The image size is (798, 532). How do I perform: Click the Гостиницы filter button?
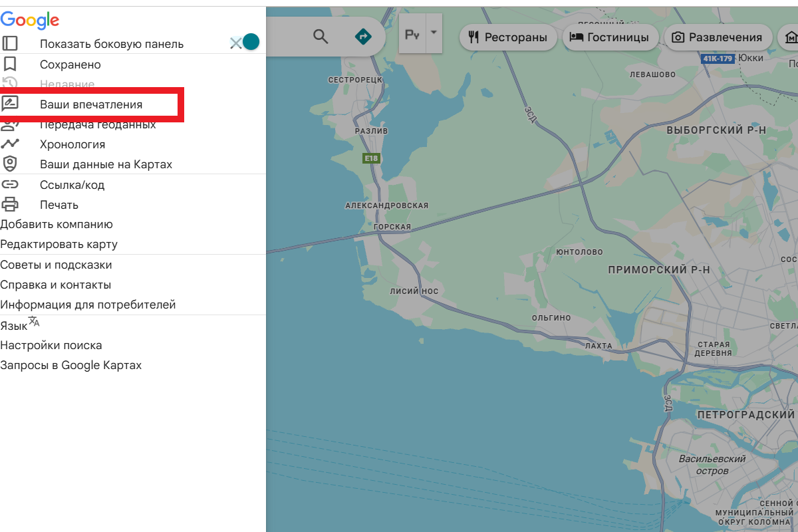(x=610, y=37)
